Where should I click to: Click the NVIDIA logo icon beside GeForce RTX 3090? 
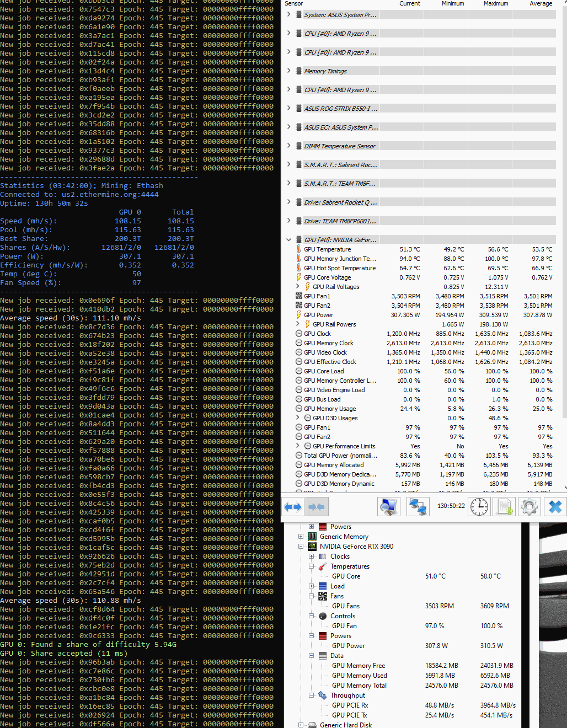click(312, 547)
